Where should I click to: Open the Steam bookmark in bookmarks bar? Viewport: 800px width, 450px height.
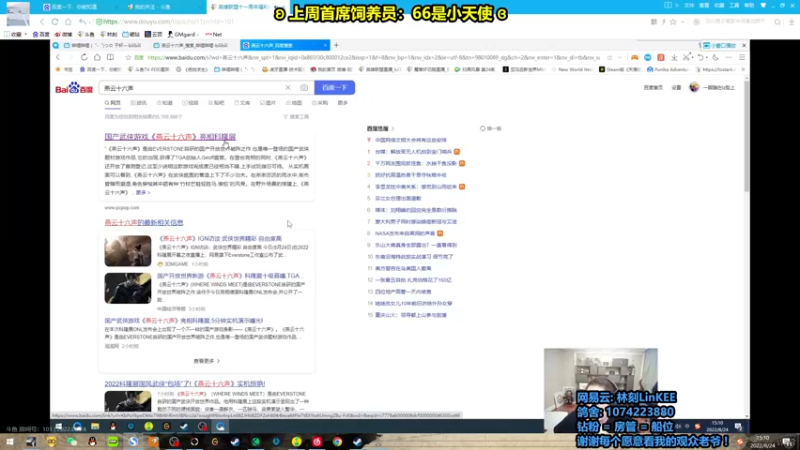tap(620, 69)
